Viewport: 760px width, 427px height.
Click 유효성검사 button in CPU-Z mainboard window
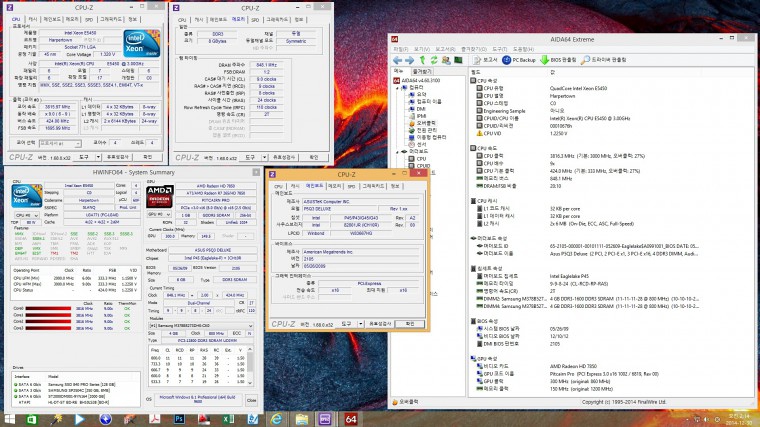(x=380, y=324)
